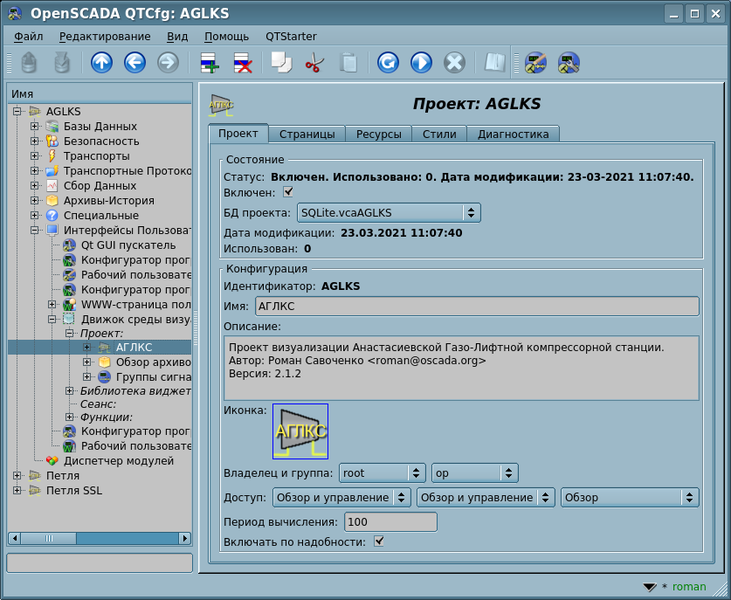Click the load from database toolbar icon

click(x=29, y=62)
